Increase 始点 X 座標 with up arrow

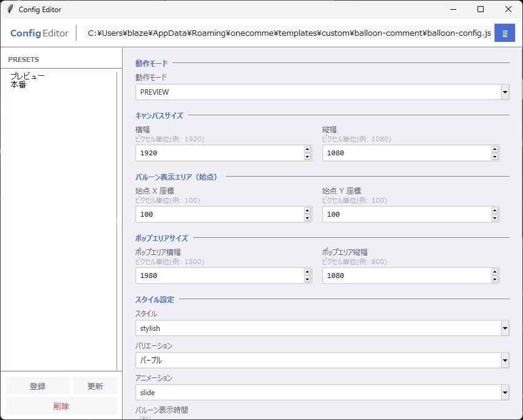click(309, 211)
